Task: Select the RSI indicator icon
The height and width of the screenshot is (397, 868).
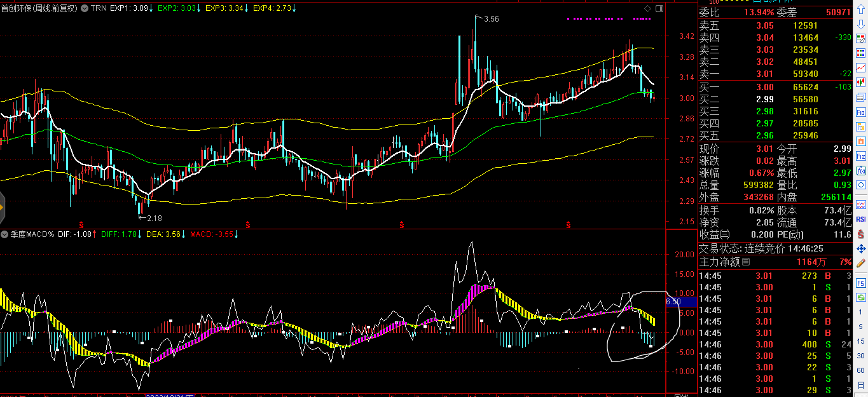Action: pyautogui.click(x=861, y=219)
